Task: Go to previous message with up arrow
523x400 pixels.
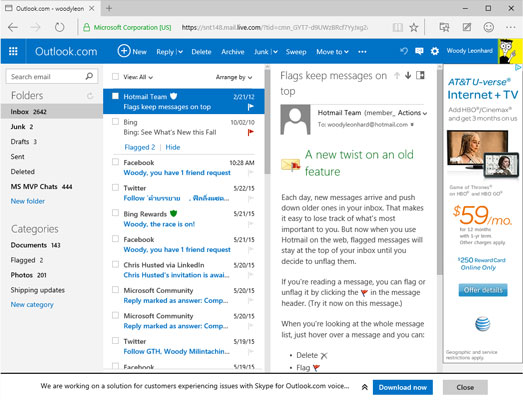Action: coord(397,76)
